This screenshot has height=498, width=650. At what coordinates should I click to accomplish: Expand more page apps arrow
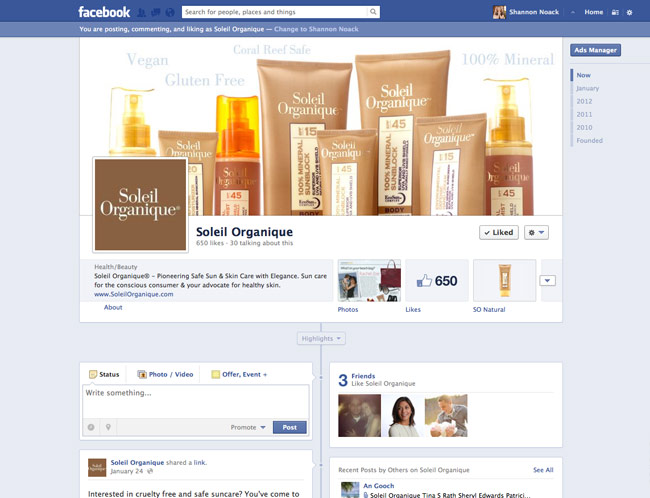547,281
